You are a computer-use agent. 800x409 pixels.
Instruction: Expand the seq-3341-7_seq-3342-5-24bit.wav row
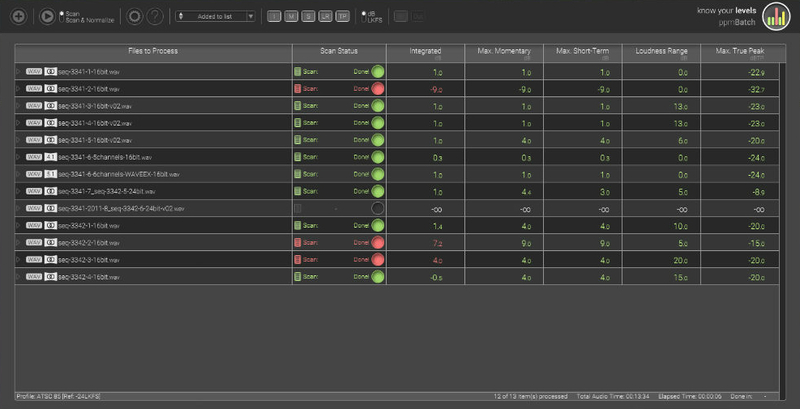19,191
